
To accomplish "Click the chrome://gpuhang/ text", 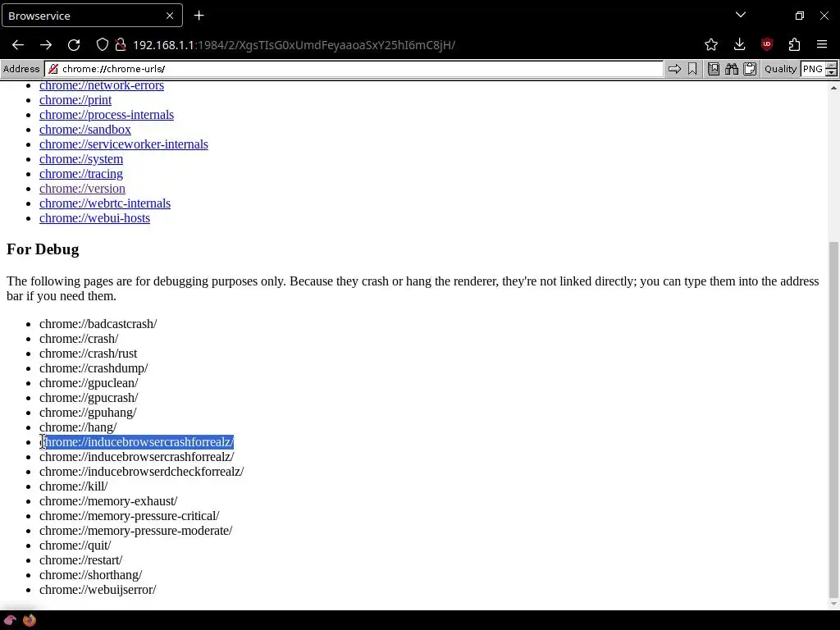I will tap(88, 413).
